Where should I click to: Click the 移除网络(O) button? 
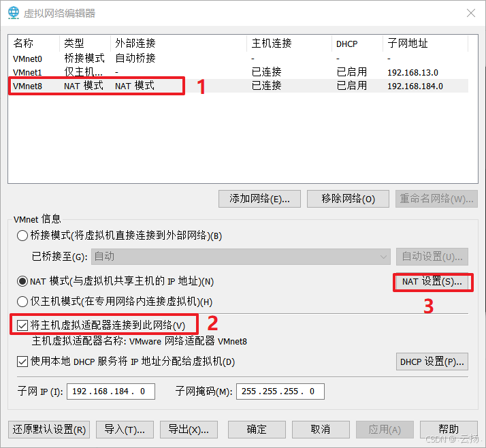[x=348, y=199]
